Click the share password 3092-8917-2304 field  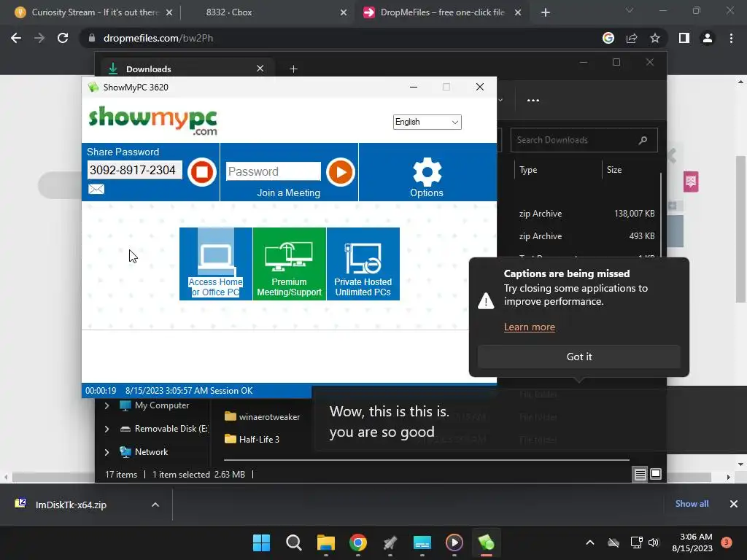134,170
